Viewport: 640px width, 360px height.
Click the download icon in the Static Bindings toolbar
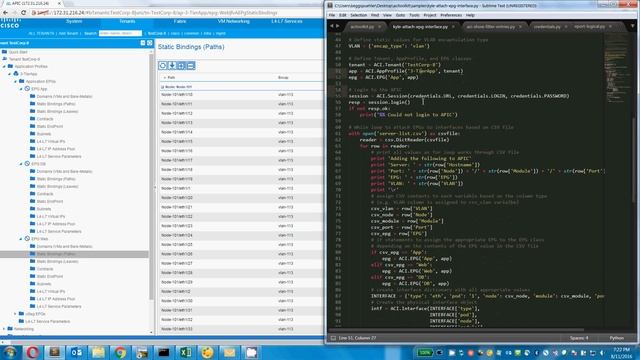click(x=172, y=66)
